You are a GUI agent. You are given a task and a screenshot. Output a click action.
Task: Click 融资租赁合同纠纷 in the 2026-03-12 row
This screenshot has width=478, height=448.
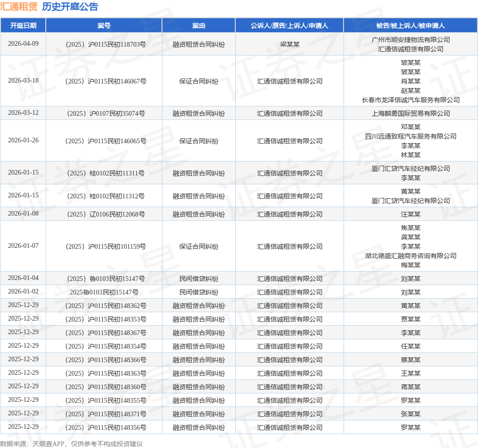199,114
